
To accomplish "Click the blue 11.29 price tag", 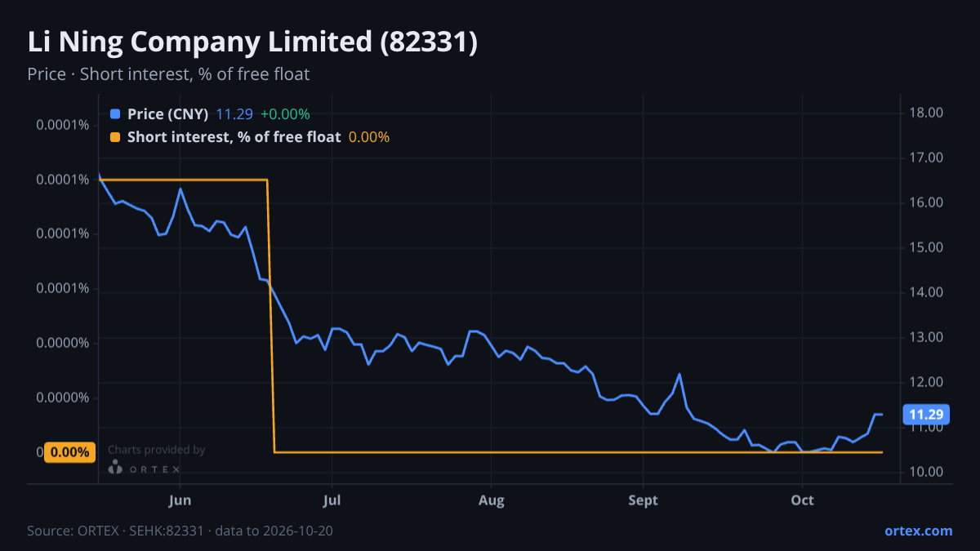I will (926, 415).
